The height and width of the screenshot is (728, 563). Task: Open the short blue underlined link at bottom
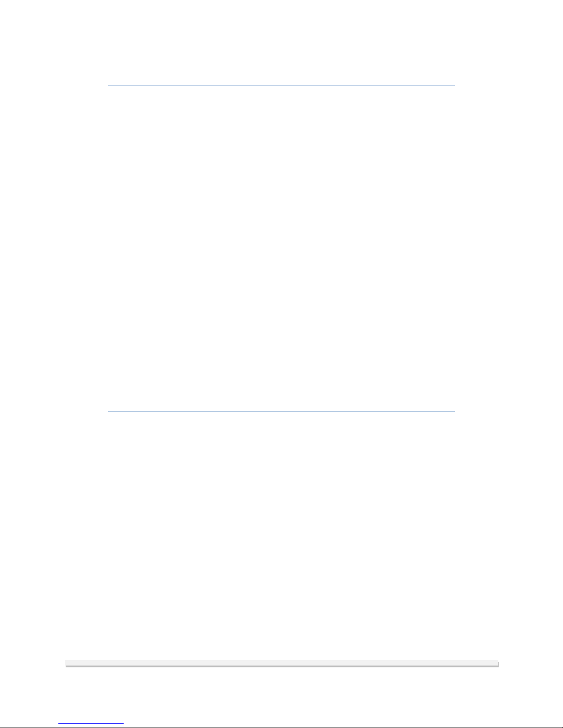coord(91,724)
